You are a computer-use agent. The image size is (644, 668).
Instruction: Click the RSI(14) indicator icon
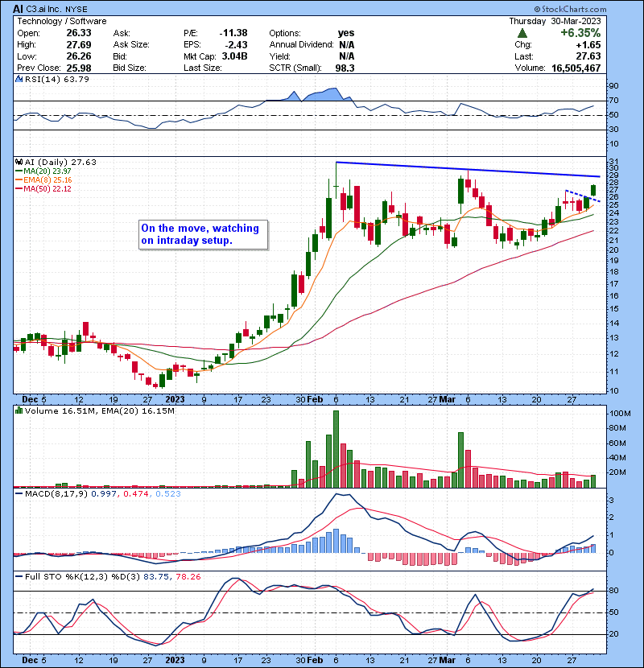[x=19, y=79]
